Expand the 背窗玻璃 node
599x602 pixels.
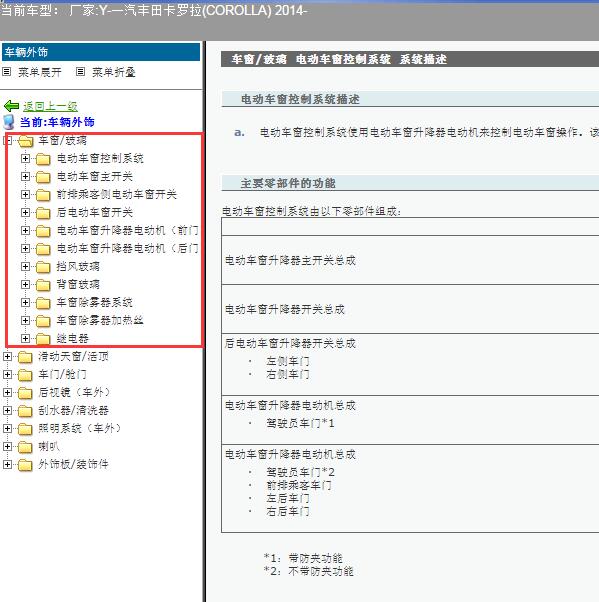tap(25, 284)
